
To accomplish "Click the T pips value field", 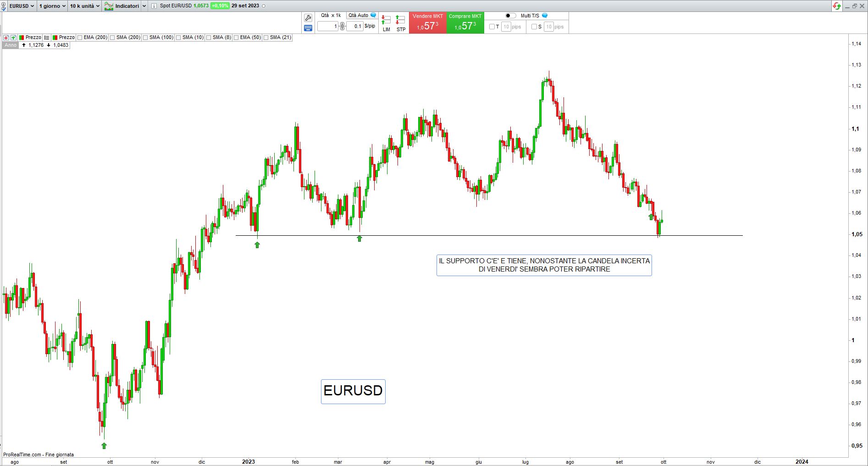I will [x=506, y=27].
